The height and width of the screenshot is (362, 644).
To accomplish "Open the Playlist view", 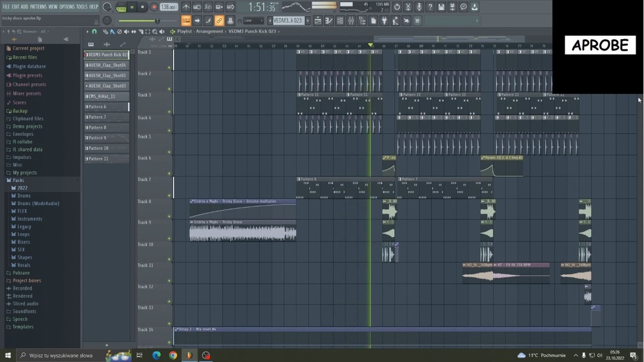I will (x=318, y=21).
